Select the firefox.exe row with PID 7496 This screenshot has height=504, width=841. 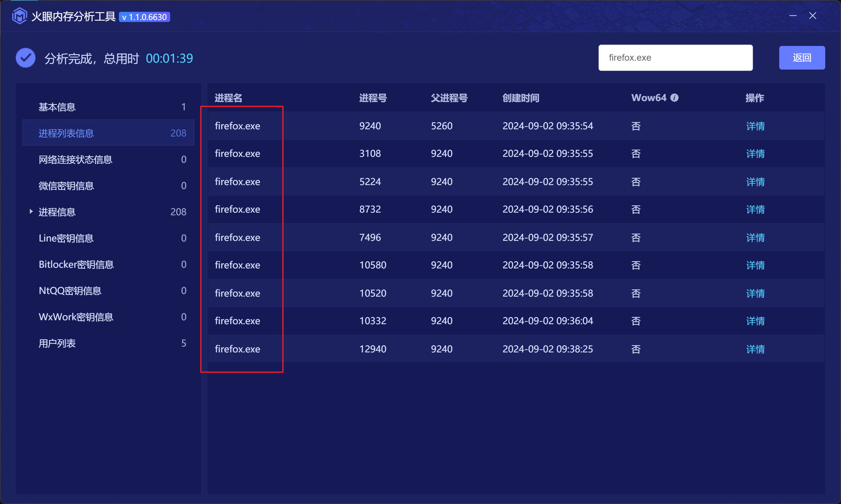pyautogui.click(x=370, y=237)
